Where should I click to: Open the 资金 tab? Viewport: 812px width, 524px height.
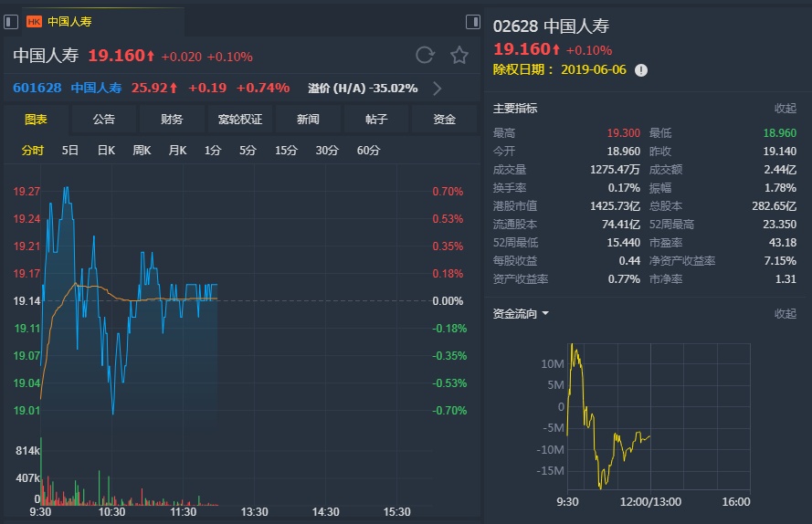(x=444, y=120)
